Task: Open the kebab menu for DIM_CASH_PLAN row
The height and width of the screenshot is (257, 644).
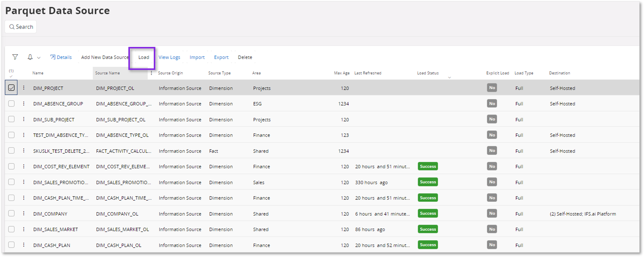Action: click(x=24, y=245)
